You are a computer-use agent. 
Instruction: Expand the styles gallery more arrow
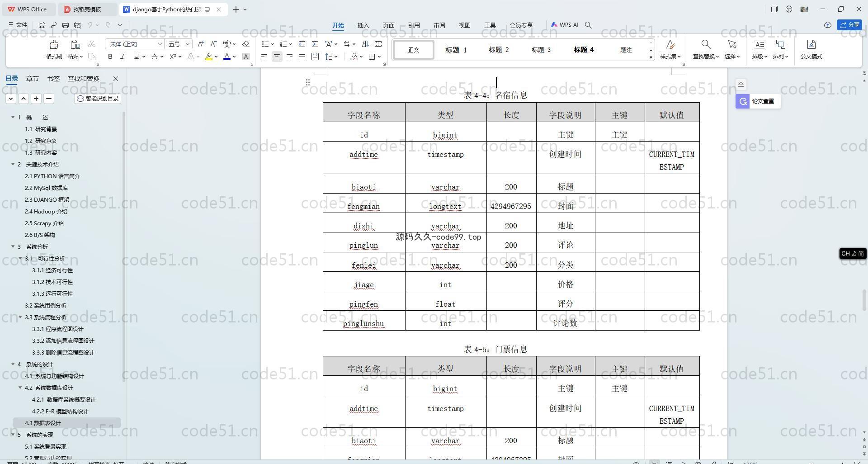(651, 57)
